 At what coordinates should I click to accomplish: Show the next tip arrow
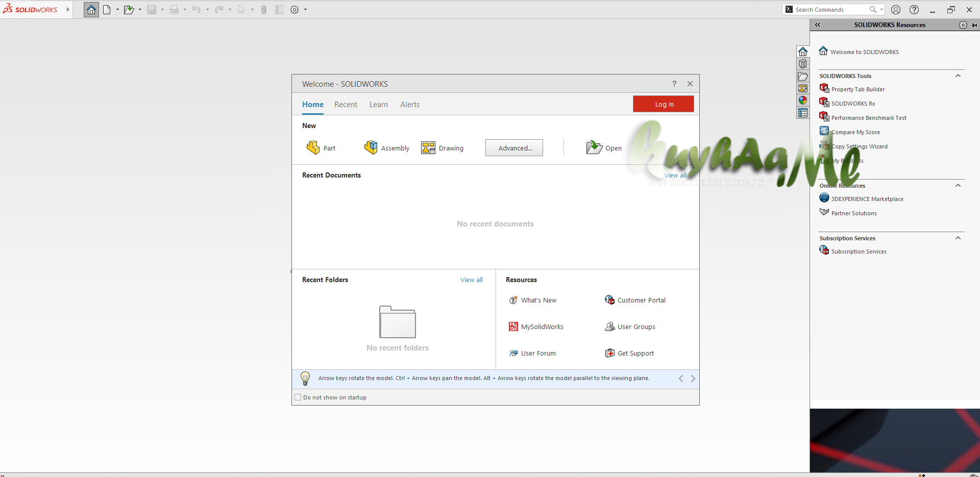point(693,379)
